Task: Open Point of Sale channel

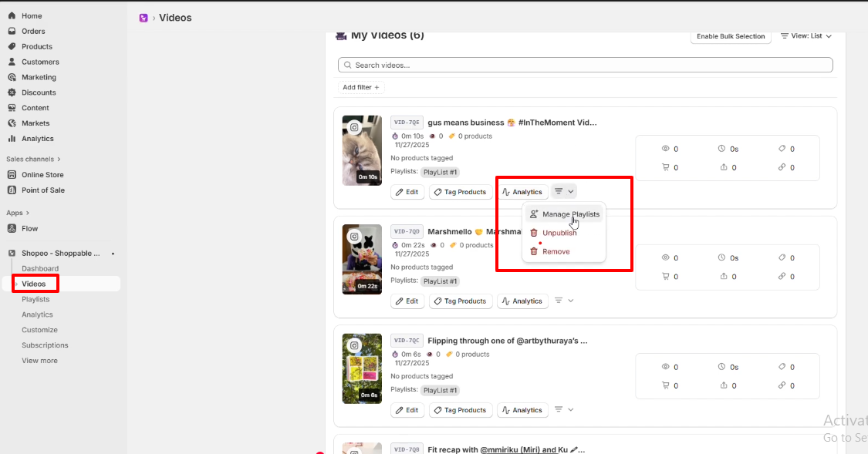Action: point(42,190)
